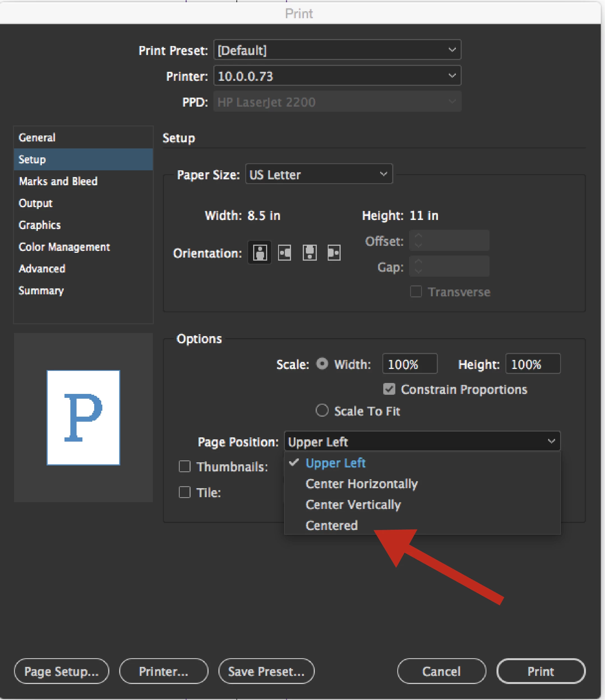Open the Color Management panel
This screenshot has width=605, height=700.
[x=64, y=247]
